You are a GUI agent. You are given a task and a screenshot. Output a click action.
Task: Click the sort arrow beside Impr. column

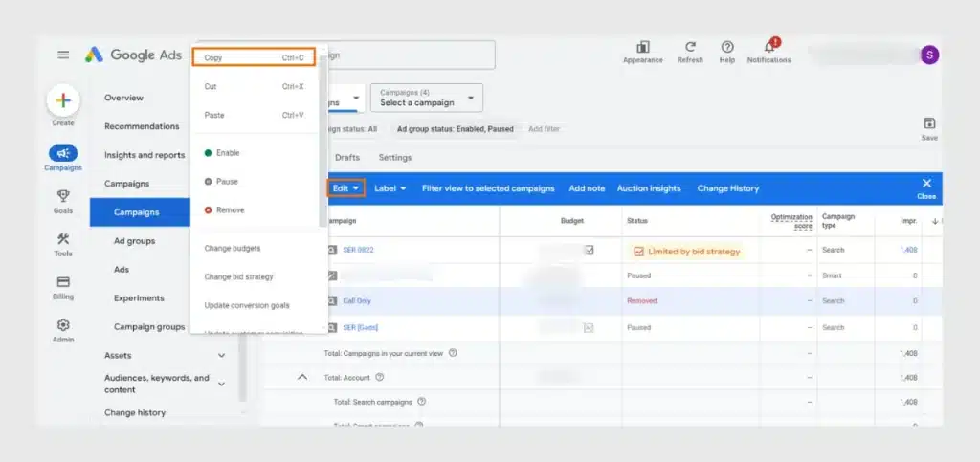click(x=935, y=221)
